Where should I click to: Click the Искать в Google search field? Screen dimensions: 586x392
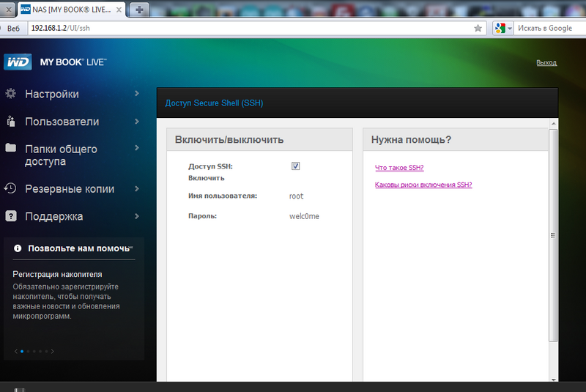(x=550, y=29)
